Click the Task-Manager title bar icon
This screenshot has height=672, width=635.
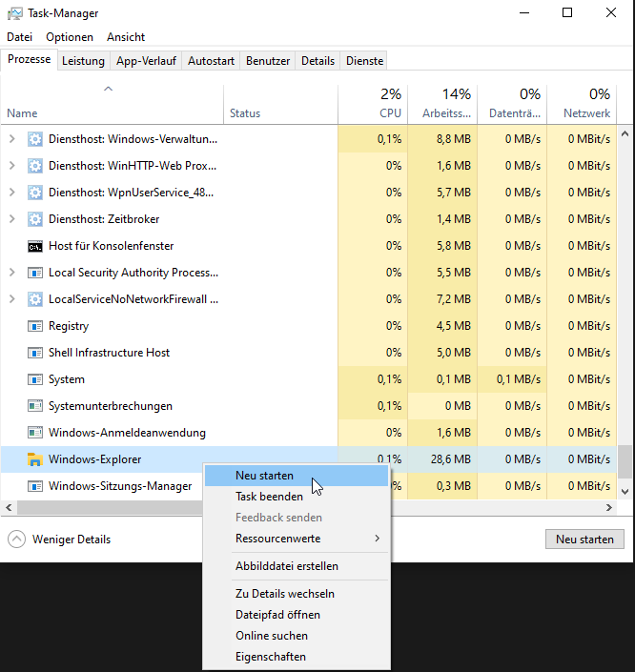tap(15, 13)
